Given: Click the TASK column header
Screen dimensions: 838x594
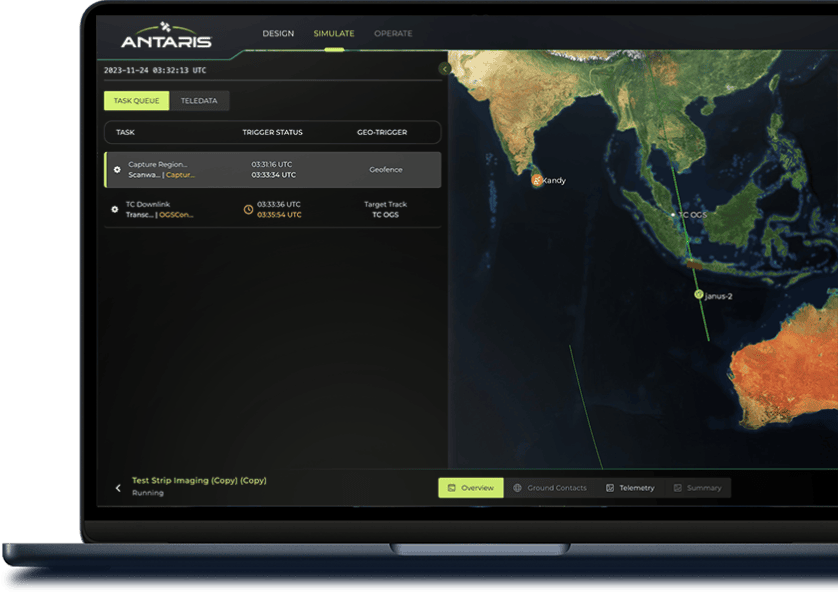Looking at the screenshot, I should (x=125, y=132).
